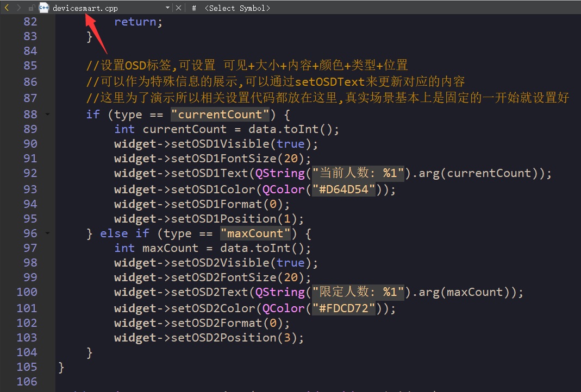This screenshot has height=392, width=581.
Task: Open the Select Symbol combo box
Action: 237,8
